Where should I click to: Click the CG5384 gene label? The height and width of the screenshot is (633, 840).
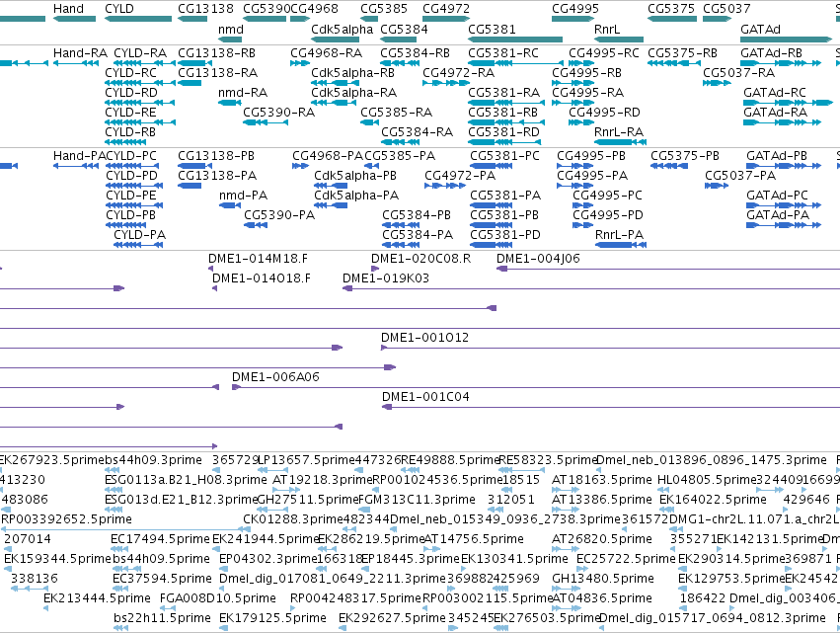(x=404, y=30)
